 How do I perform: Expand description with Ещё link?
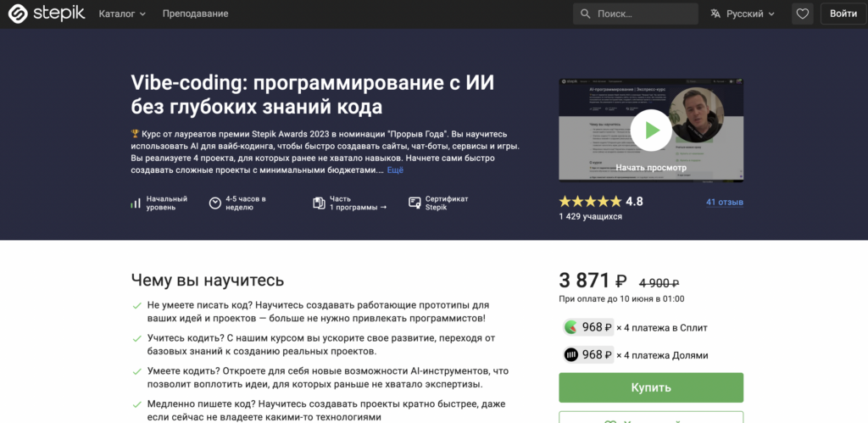coord(395,170)
